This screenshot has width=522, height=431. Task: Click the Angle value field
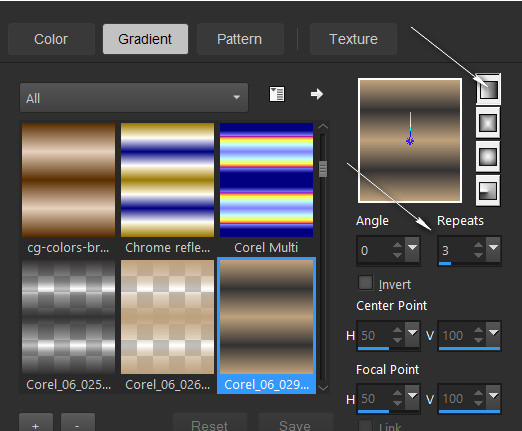374,250
